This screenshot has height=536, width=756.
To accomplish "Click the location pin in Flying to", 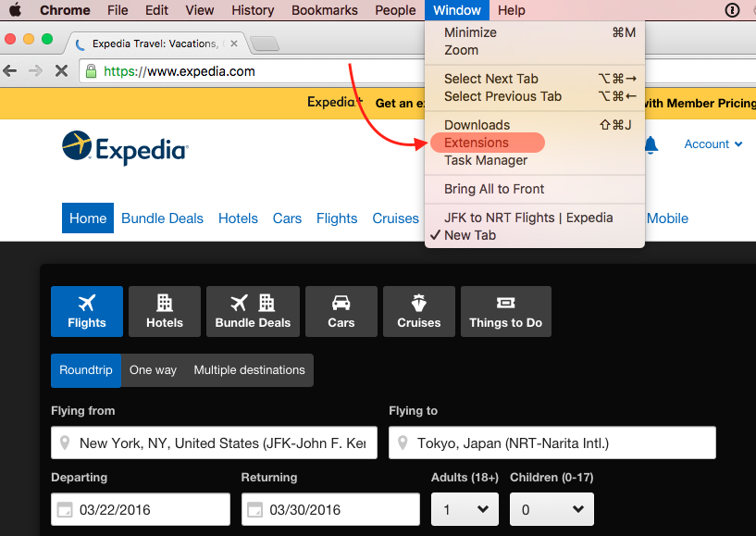I will (x=403, y=443).
